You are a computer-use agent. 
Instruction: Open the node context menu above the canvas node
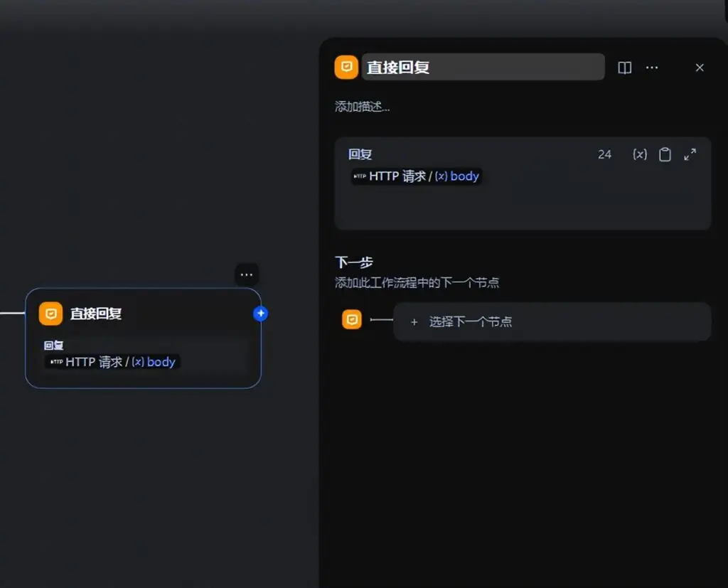[247, 274]
